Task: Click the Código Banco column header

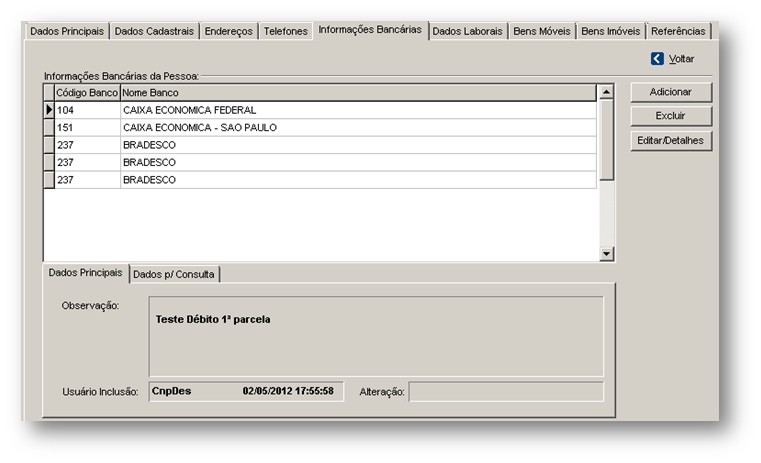Action: 87,93
